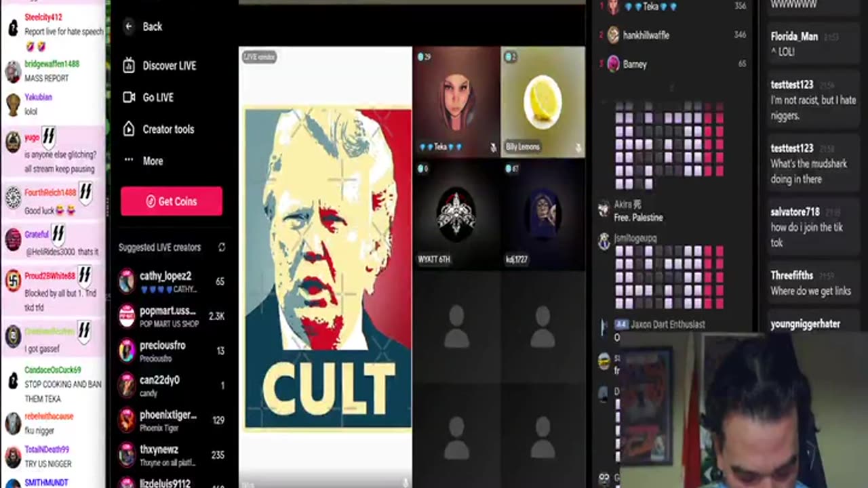Click the Threefifths chat username
Viewport: 868px width, 488px height.
click(x=791, y=276)
